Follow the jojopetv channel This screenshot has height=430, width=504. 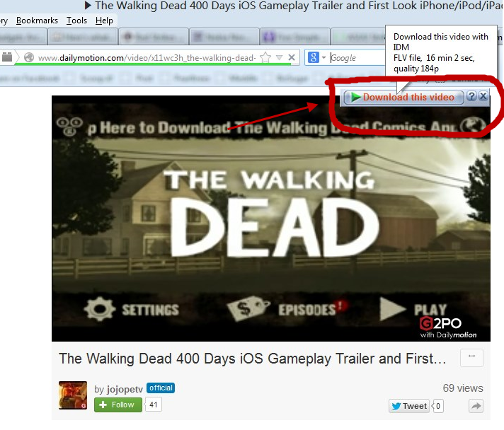coord(118,405)
